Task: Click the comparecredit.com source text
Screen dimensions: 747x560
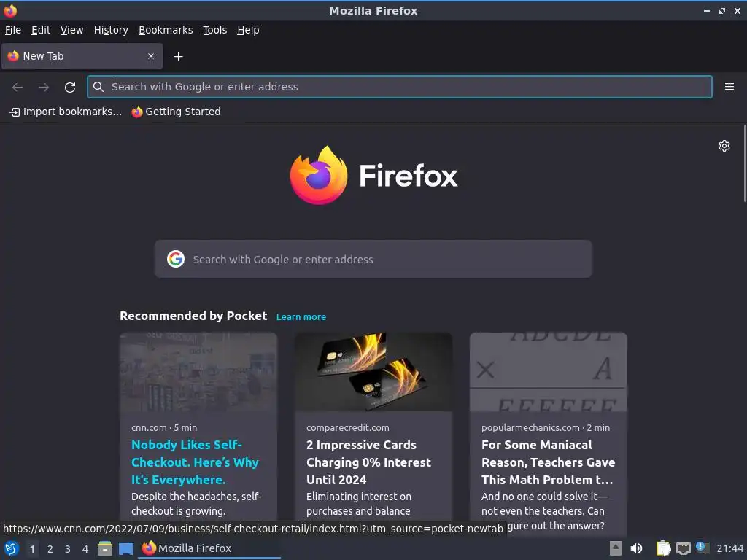Action: coord(348,427)
